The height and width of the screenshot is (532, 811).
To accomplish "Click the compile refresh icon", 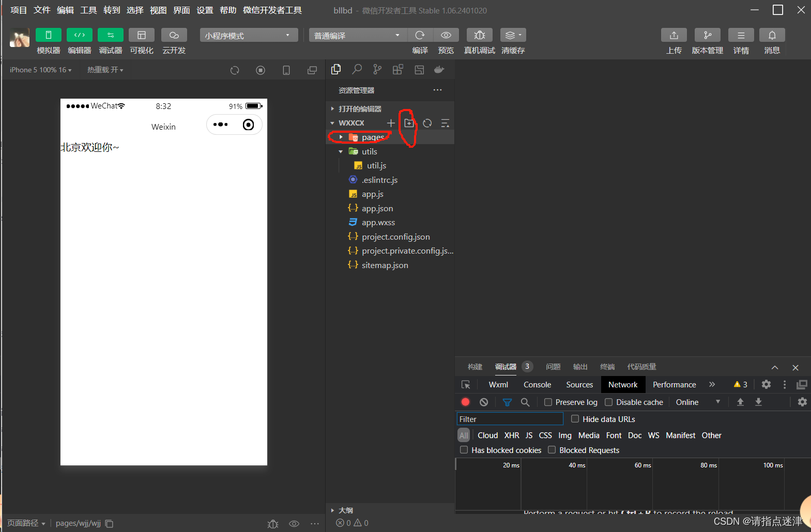I will click(420, 35).
